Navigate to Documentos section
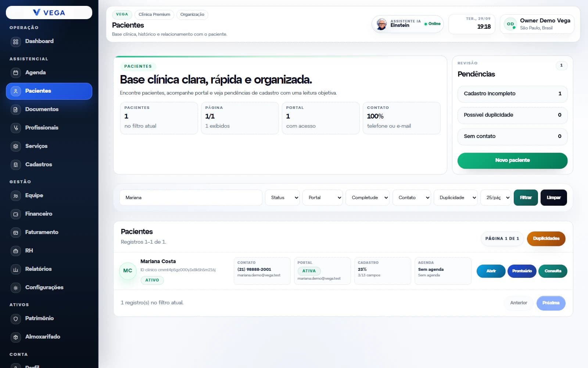 (49, 110)
